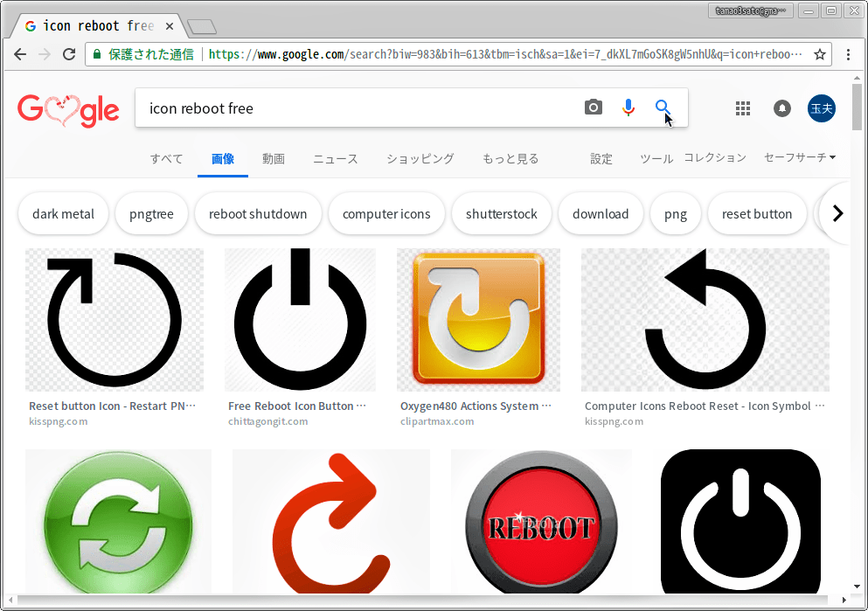Viewport: 868px width, 611px height.
Task: Click the scroll down arrow of vertical scrollbar
Action: (857, 587)
